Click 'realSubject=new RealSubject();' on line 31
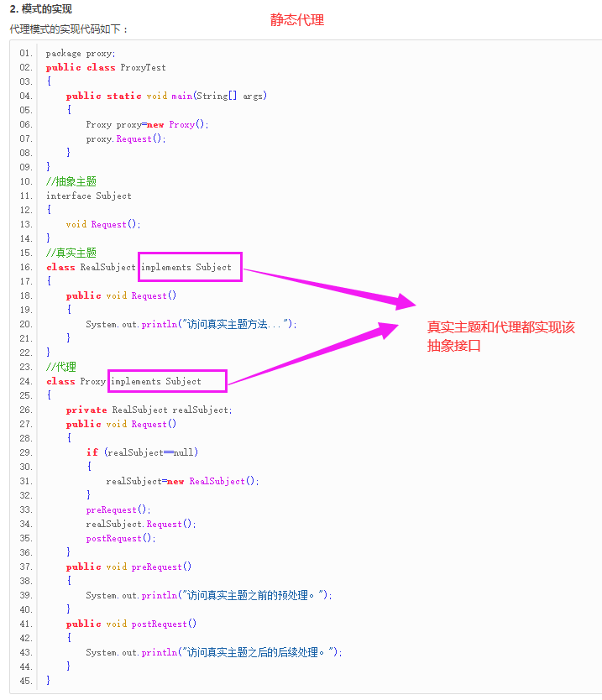This screenshot has height=700, width=602. [183, 481]
